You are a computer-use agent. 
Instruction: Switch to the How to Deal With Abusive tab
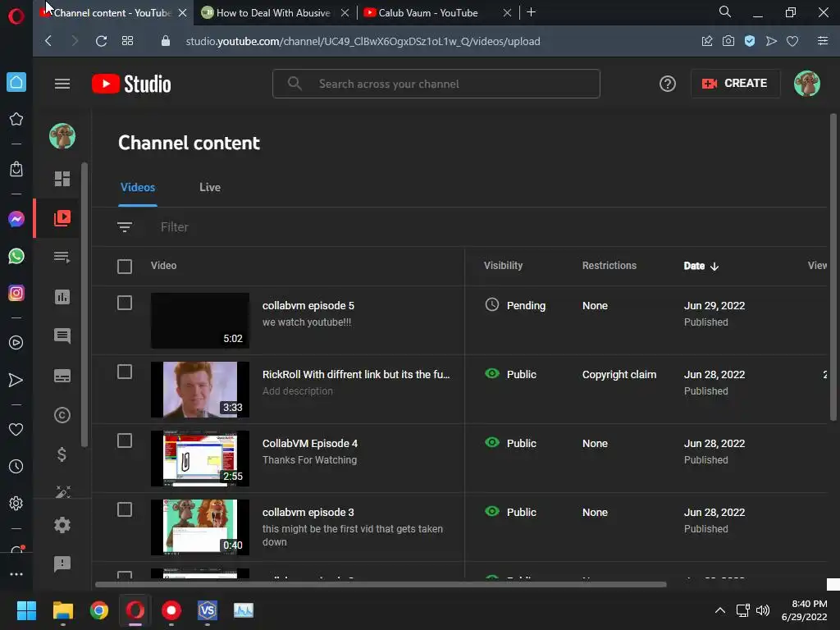[x=273, y=13]
